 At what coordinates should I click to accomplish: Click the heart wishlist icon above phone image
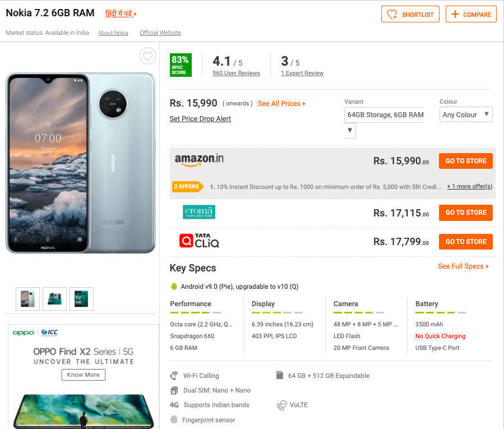[147, 56]
